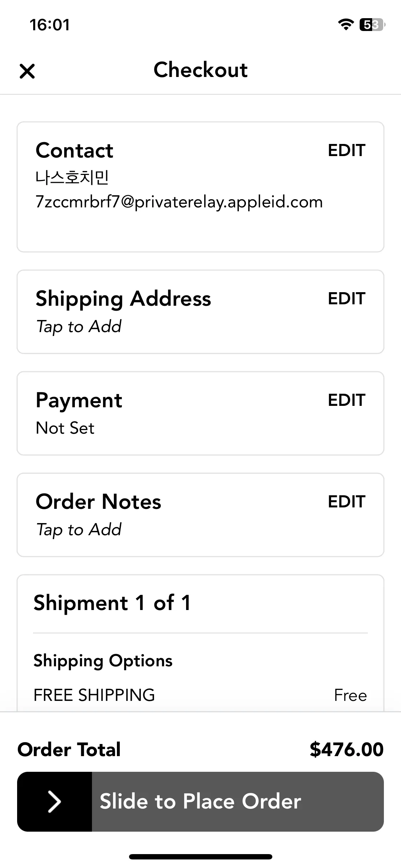The image size is (401, 868).
Task: Edit the Payment method
Action: pos(346,400)
